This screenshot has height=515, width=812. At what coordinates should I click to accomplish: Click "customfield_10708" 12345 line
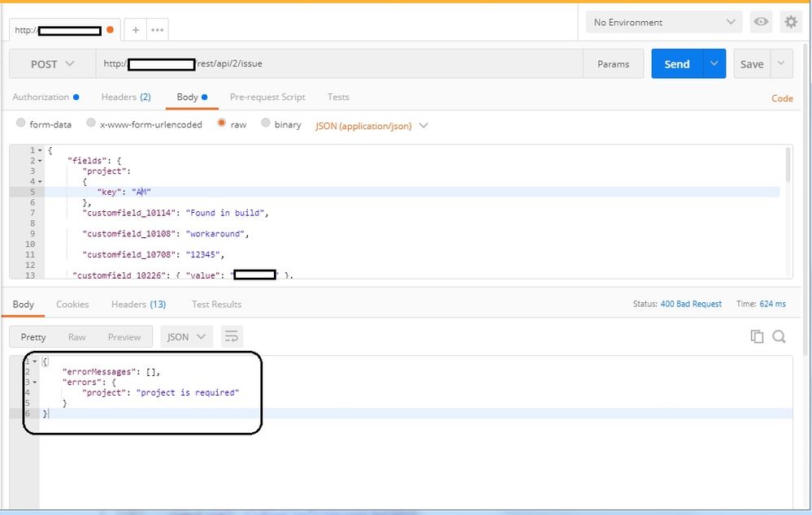click(x=154, y=254)
